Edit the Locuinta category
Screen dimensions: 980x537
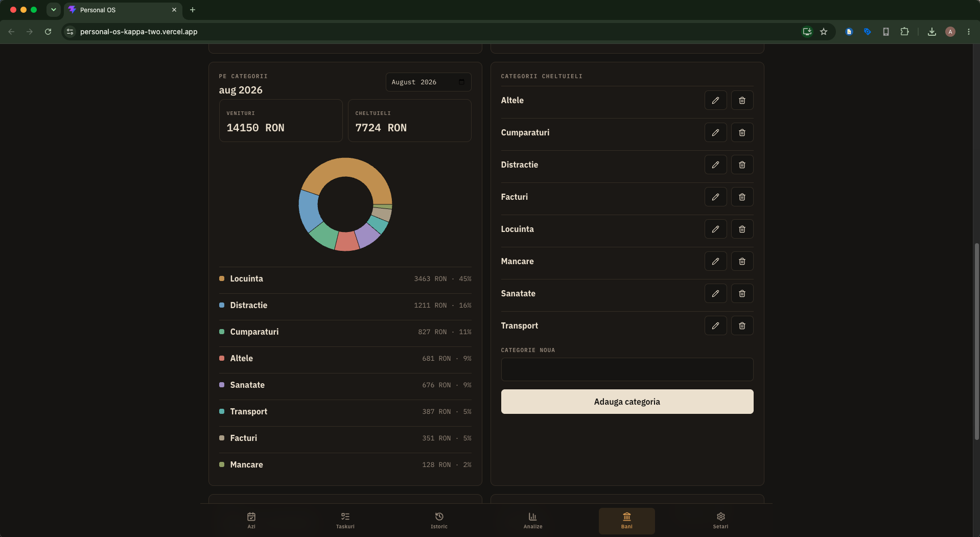click(x=715, y=229)
